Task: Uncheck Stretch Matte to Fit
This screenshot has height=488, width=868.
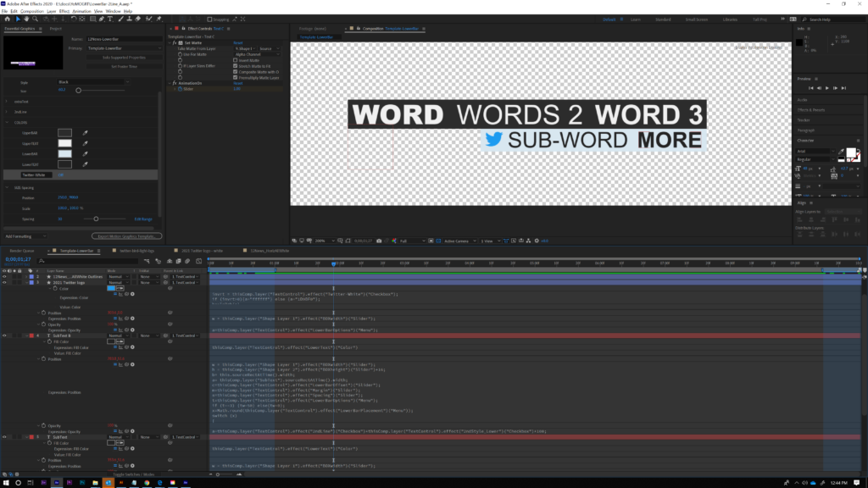Action: (x=236, y=66)
